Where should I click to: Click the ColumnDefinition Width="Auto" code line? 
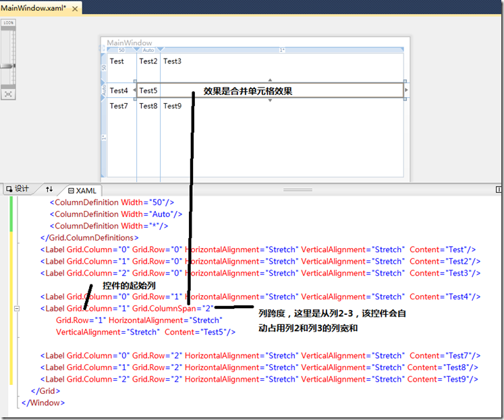(x=116, y=214)
